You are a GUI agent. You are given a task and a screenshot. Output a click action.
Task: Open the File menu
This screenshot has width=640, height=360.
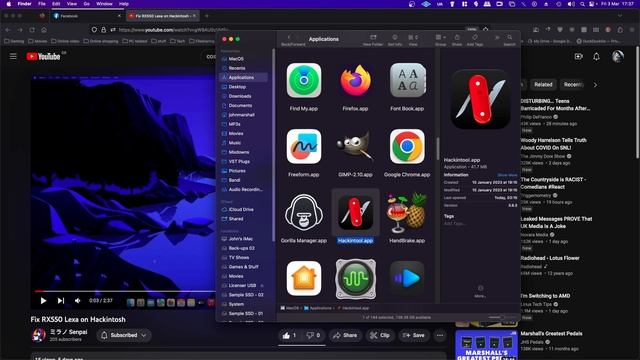pyautogui.click(x=42, y=4)
